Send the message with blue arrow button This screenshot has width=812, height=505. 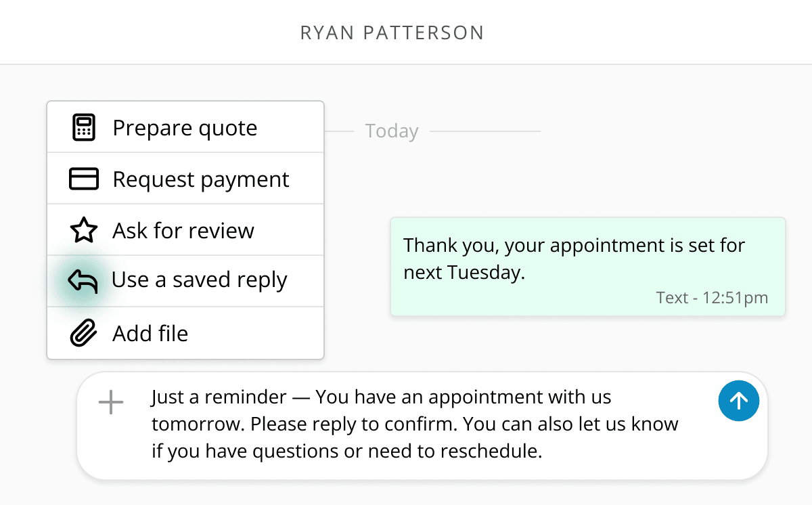[738, 401]
